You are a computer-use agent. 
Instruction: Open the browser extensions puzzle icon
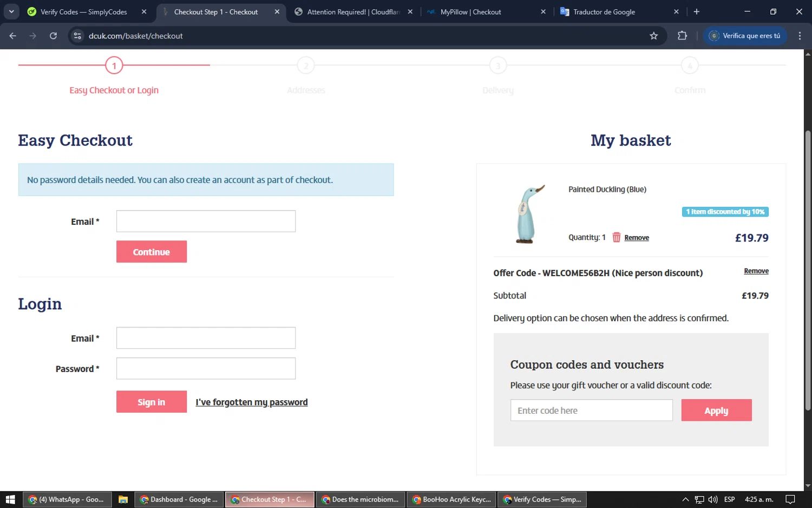[682, 36]
